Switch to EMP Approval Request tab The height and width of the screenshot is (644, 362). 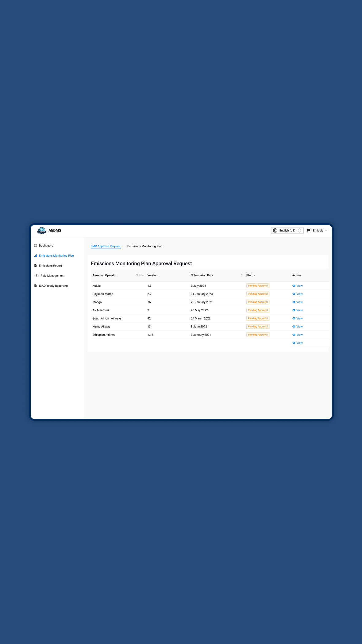[106, 246]
